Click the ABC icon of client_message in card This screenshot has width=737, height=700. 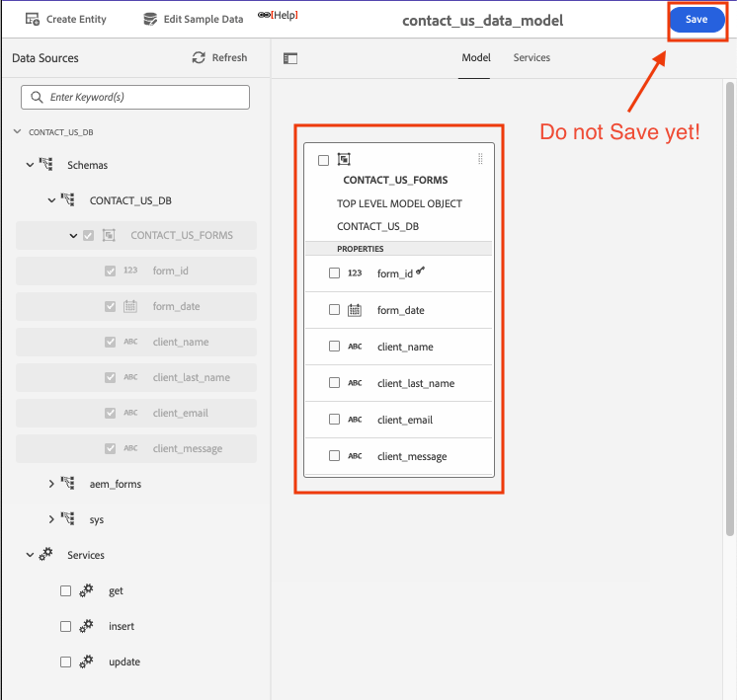(355, 456)
